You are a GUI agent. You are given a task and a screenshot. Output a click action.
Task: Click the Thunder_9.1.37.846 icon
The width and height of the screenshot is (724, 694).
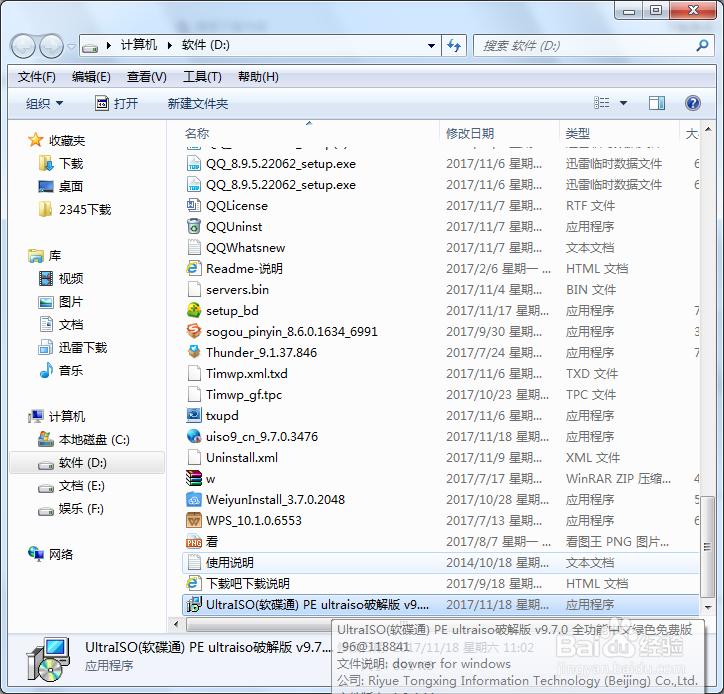click(x=193, y=352)
